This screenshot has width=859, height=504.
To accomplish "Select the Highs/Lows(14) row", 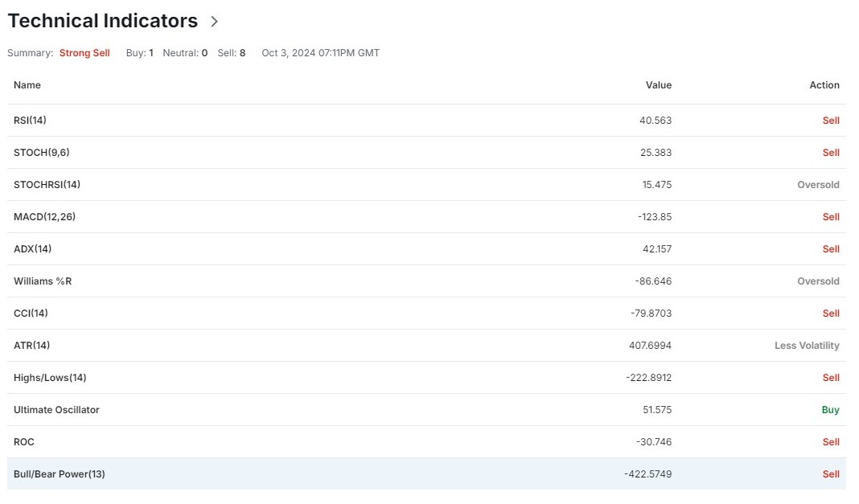I will click(x=426, y=378).
